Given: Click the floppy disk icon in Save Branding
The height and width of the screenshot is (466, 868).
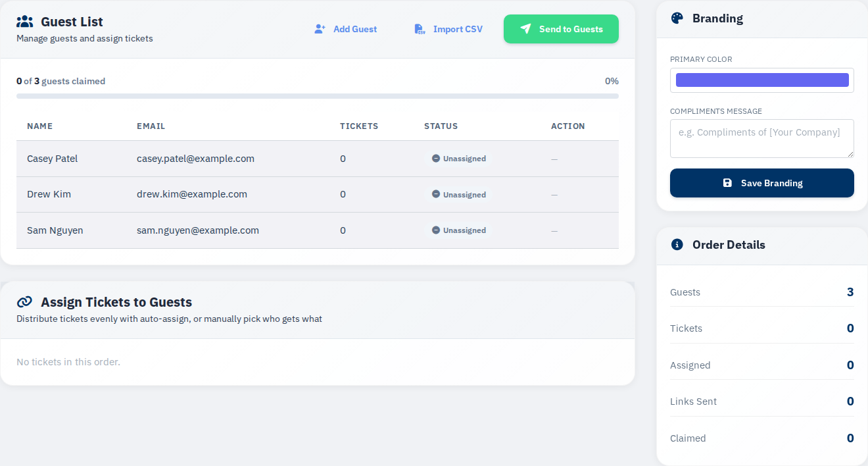Looking at the screenshot, I should (x=727, y=183).
